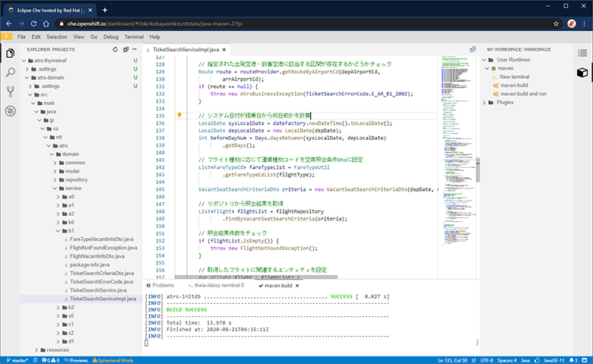Open a new browser tab

tap(105, 10)
